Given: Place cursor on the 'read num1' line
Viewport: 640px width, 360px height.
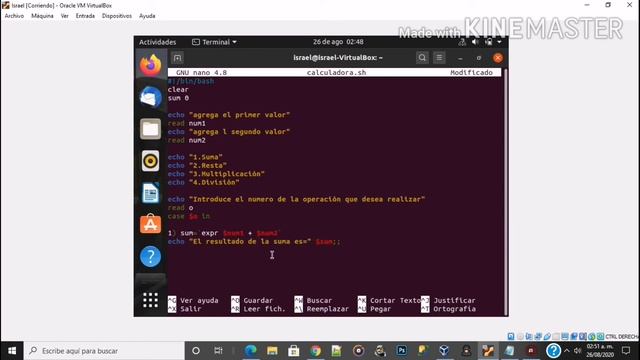Looking at the screenshot, I should coord(187,123).
